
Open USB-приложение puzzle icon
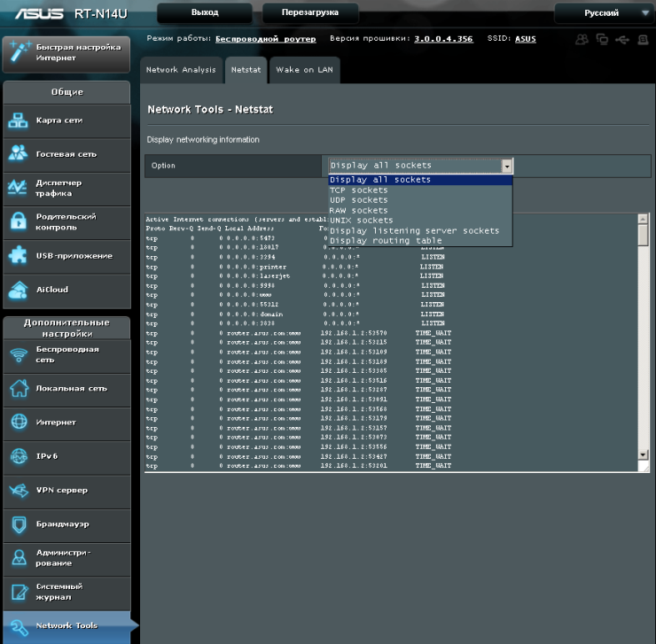[x=18, y=255]
